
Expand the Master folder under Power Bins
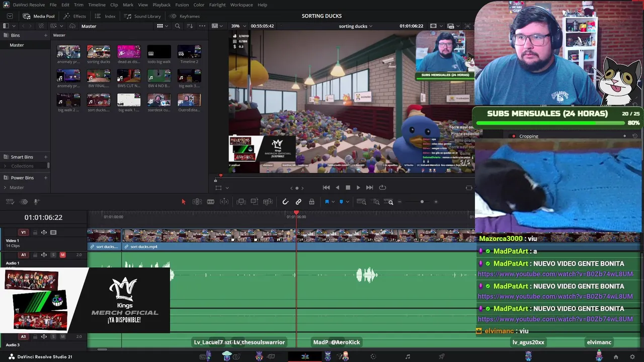point(5,188)
